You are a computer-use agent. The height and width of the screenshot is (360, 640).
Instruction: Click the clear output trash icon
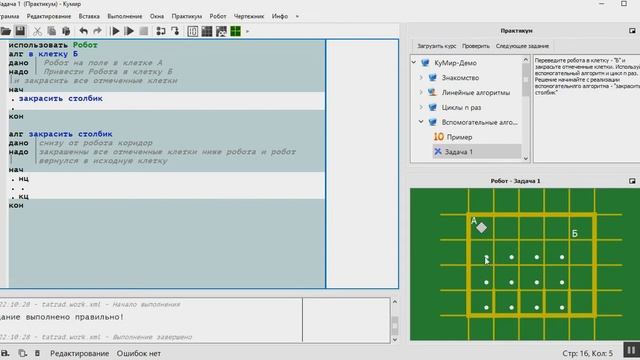37,353
